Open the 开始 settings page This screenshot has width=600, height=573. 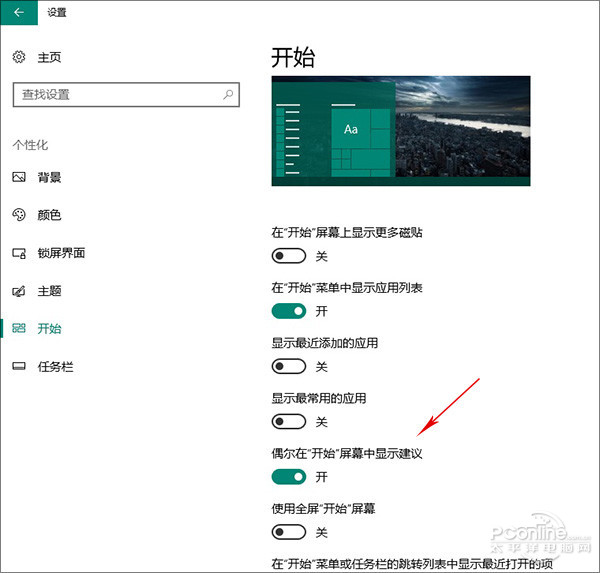49,328
